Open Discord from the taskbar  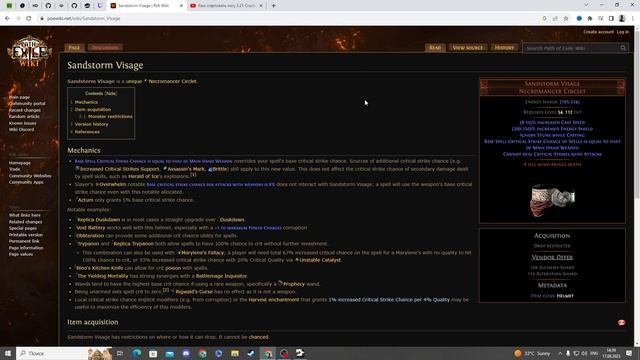click(186, 353)
